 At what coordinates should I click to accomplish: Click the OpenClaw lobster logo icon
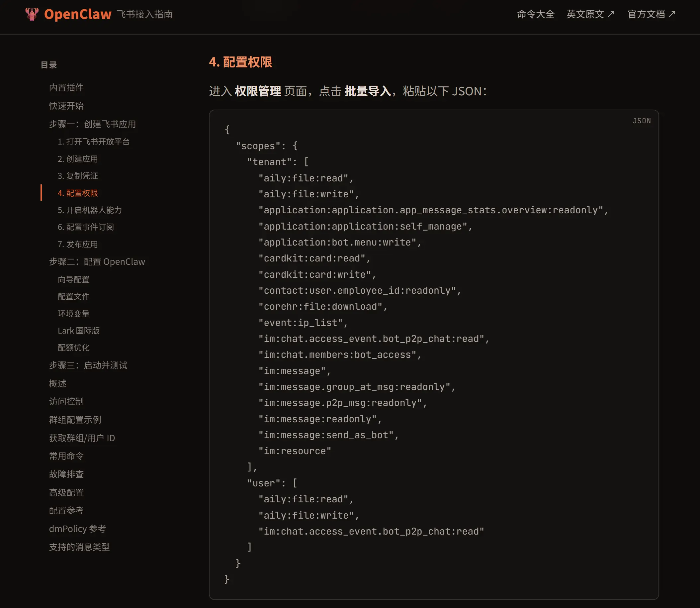pos(32,14)
